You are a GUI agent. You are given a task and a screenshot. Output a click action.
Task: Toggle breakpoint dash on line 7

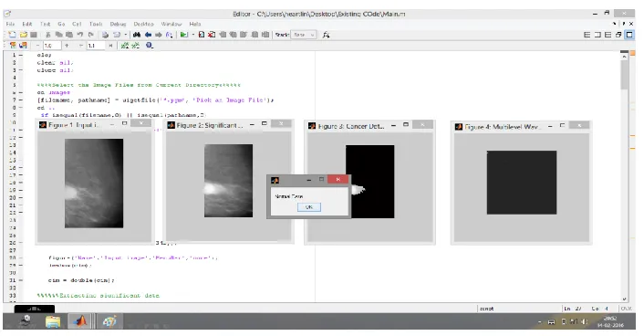click(21, 100)
